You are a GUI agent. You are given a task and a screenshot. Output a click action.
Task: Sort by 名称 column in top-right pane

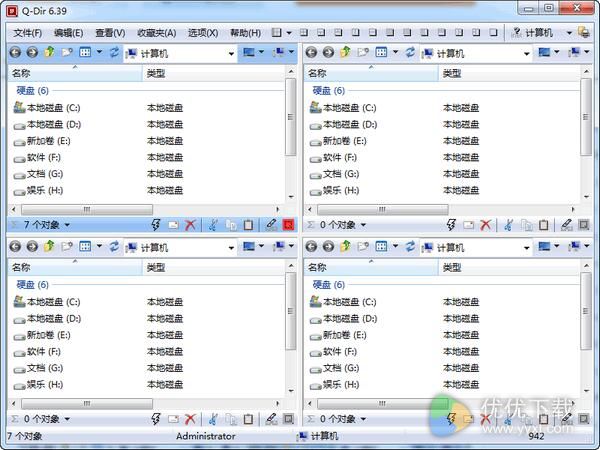click(x=371, y=73)
